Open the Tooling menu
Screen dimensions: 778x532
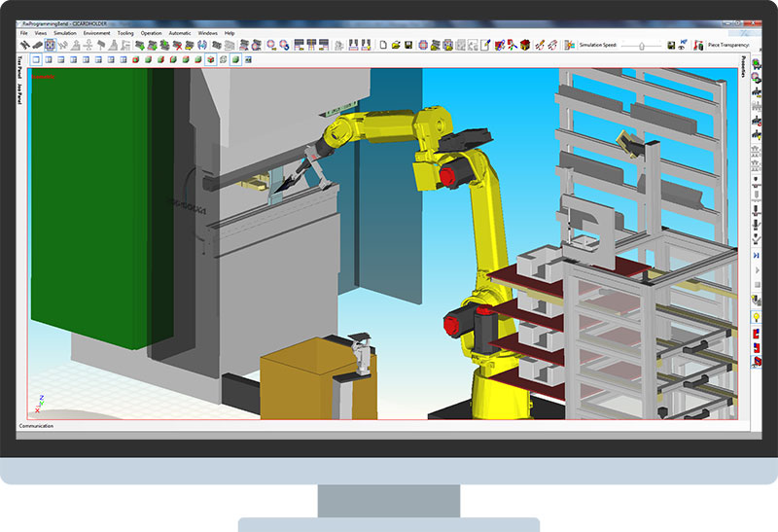(x=125, y=33)
